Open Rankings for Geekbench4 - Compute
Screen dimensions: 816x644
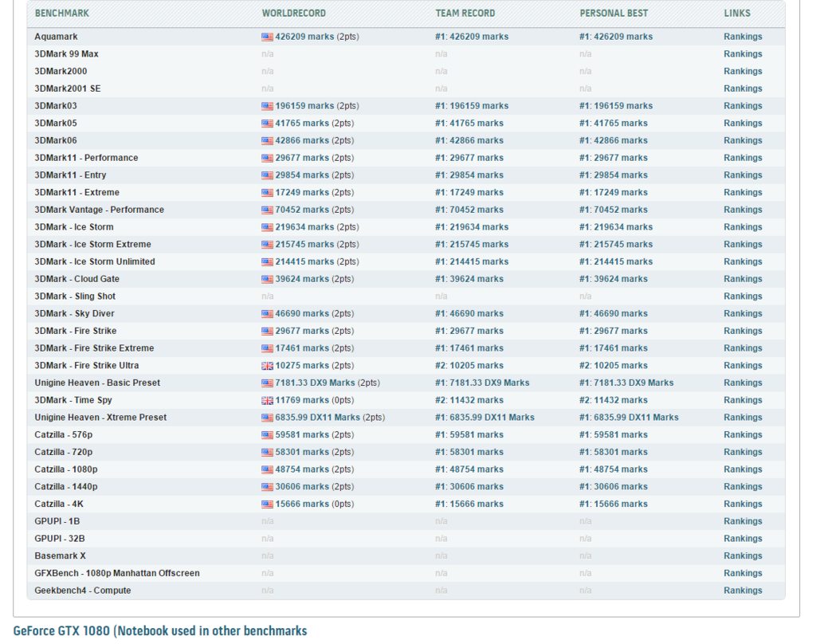(x=743, y=591)
